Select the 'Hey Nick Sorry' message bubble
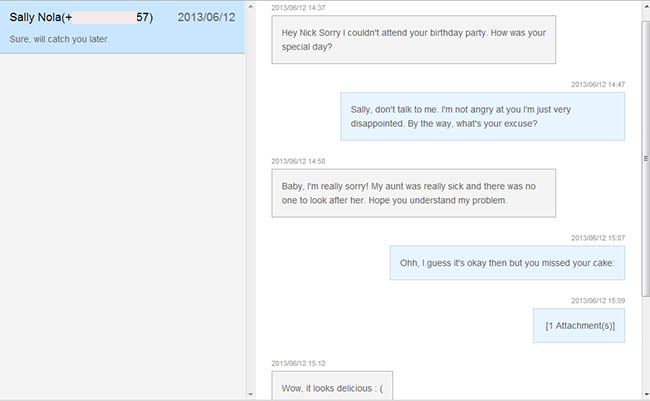Image resolution: width=650 pixels, height=401 pixels. pyautogui.click(x=413, y=40)
